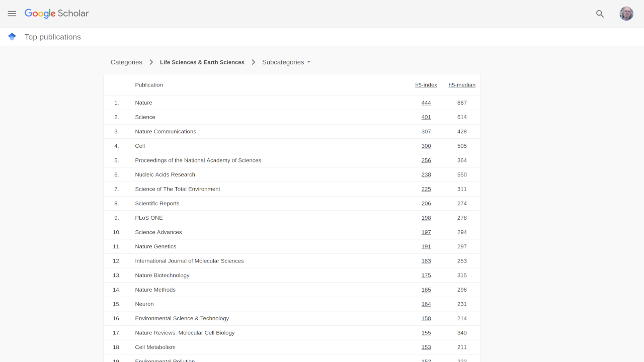Open Cell's h5-index value 300
Screen dimensions: 644x362
pyautogui.click(x=426, y=146)
